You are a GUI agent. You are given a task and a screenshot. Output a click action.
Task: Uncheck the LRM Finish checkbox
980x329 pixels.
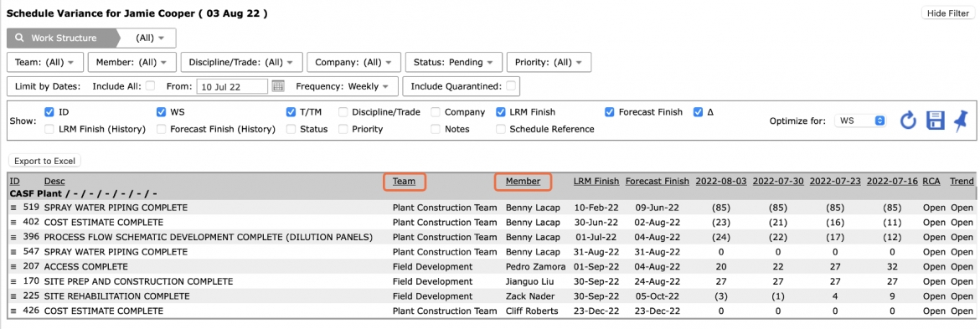[x=501, y=112]
